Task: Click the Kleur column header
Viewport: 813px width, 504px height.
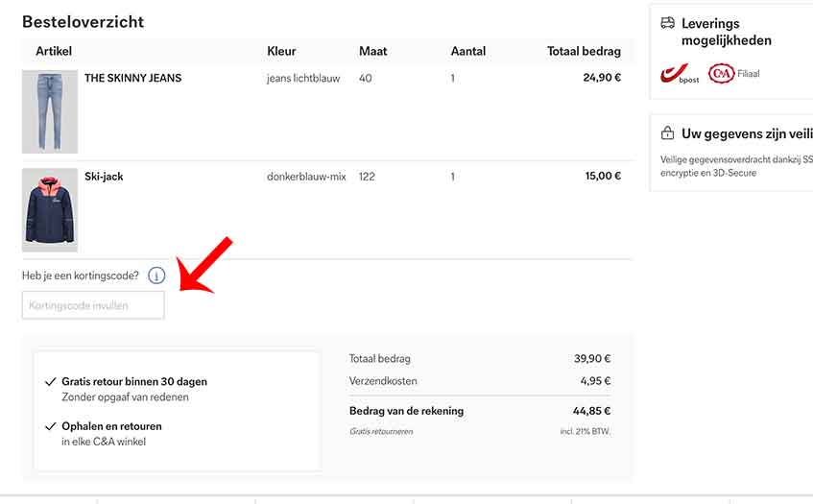Action: pos(281,51)
